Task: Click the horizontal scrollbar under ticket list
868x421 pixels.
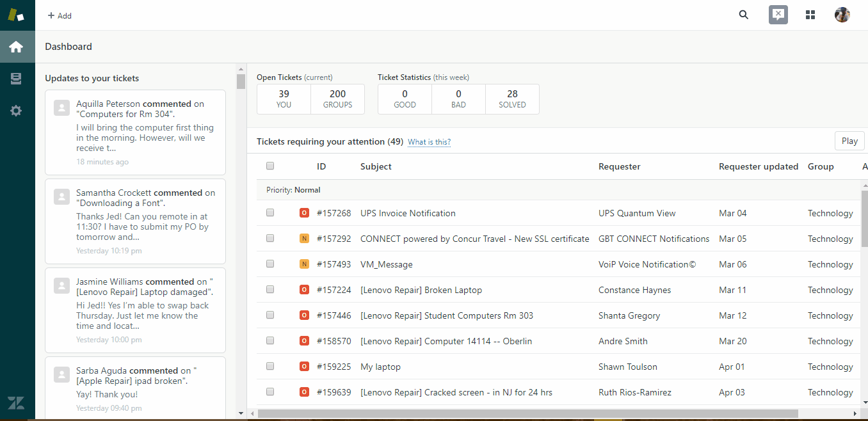Action: [x=527, y=413]
